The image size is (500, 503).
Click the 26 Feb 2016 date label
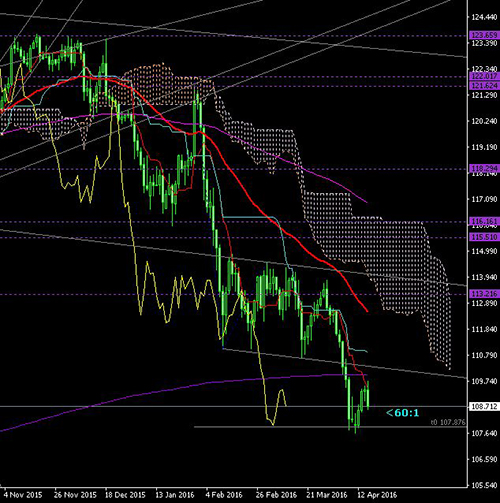(x=276, y=495)
